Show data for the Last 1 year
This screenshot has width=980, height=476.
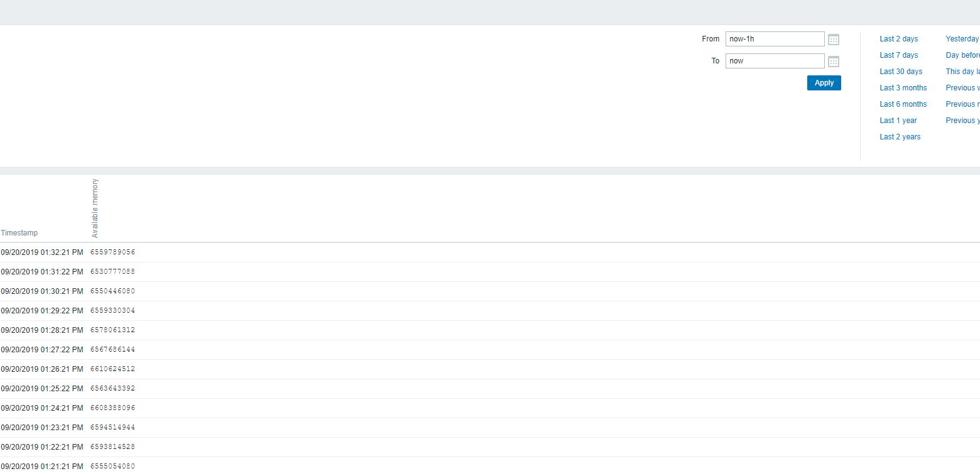point(898,121)
